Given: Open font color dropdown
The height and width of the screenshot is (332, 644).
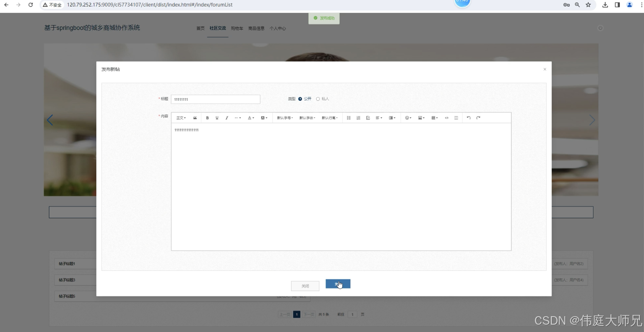Looking at the screenshot, I should pyautogui.click(x=251, y=118).
